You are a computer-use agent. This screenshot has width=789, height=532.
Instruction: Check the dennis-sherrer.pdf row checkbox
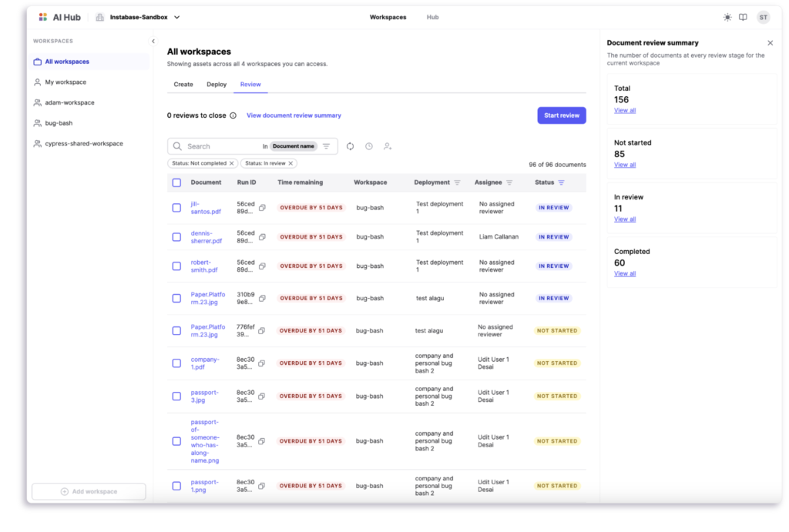pyautogui.click(x=176, y=237)
